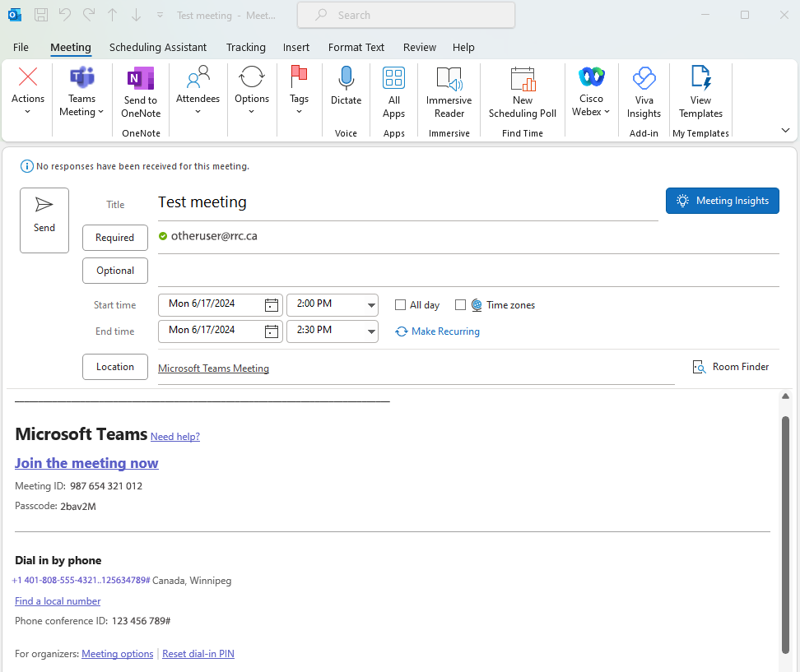Toggle the Time zones checkbox
Screen dimensions: 800x672
pos(461,305)
